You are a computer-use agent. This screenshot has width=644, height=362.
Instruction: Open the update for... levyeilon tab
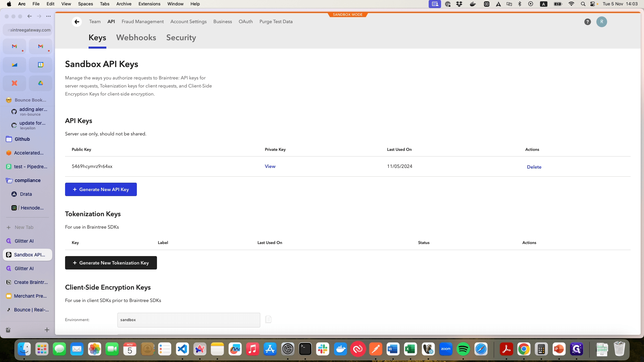click(x=30, y=125)
